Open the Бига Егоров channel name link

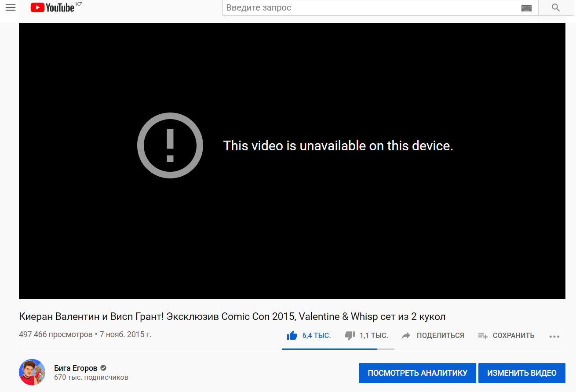coord(76,368)
